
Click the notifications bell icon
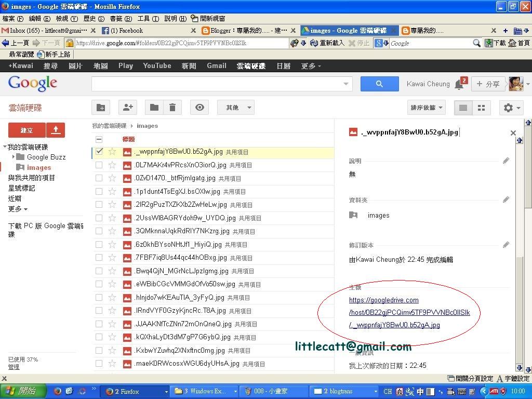coord(459,84)
